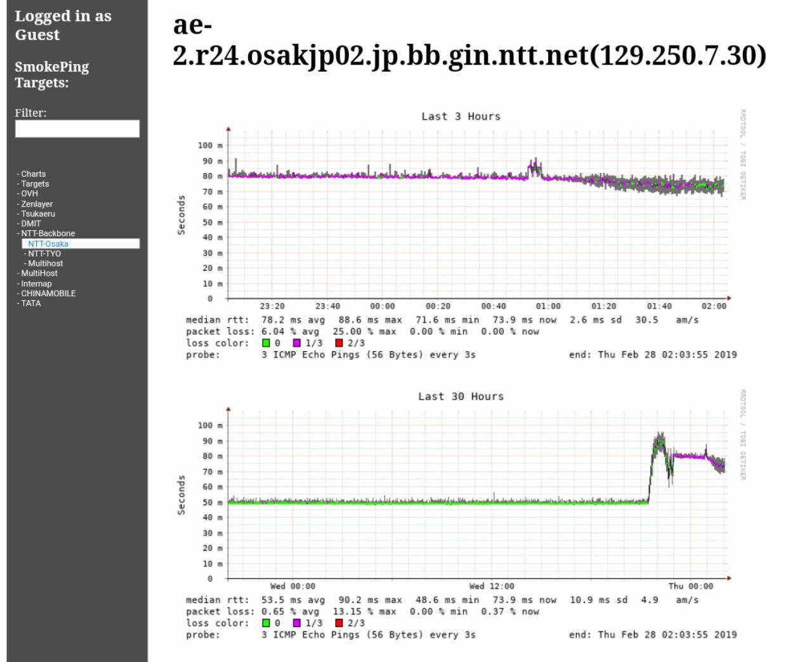Click the Filter input field
The image size is (812, 662).
tap(77, 129)
